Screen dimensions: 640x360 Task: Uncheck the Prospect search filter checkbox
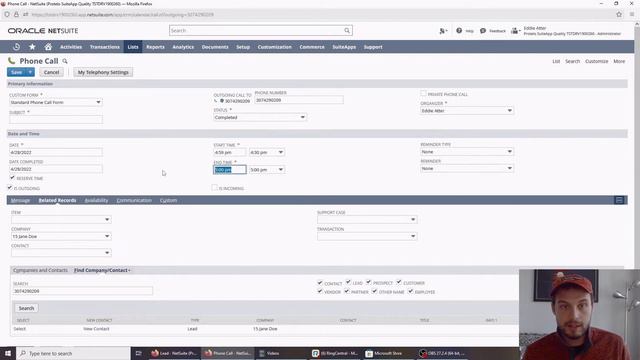[369, 282]
